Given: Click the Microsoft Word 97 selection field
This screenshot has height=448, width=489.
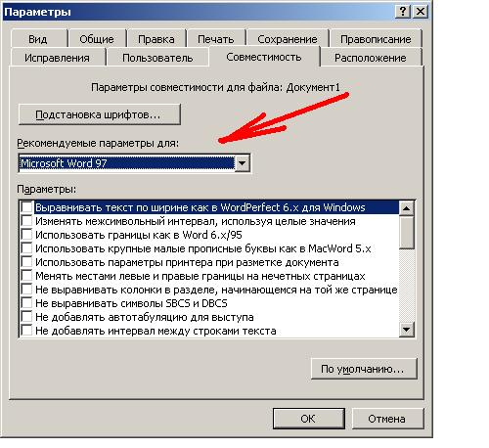Looking at the screenshot, I should pos(127,163).
